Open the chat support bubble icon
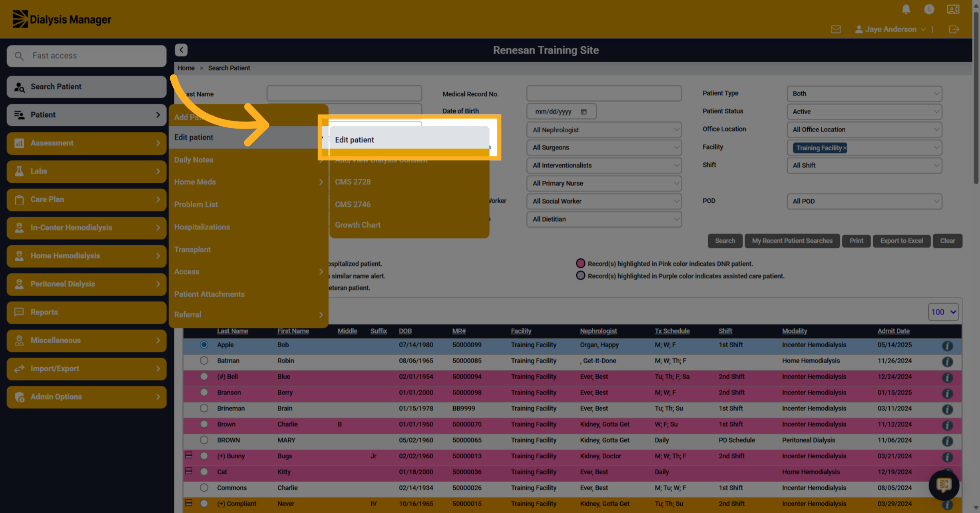The image size is (980, 513). (944, 485)
